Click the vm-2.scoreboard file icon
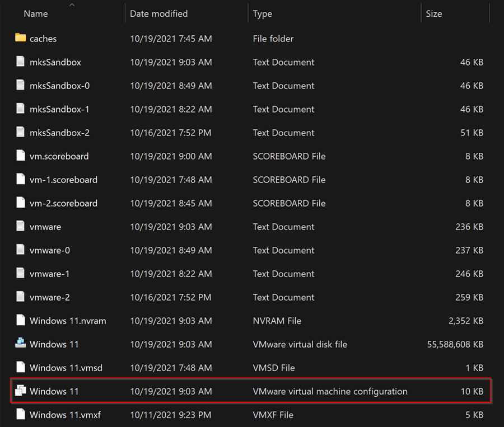 (x=21, y=203)
